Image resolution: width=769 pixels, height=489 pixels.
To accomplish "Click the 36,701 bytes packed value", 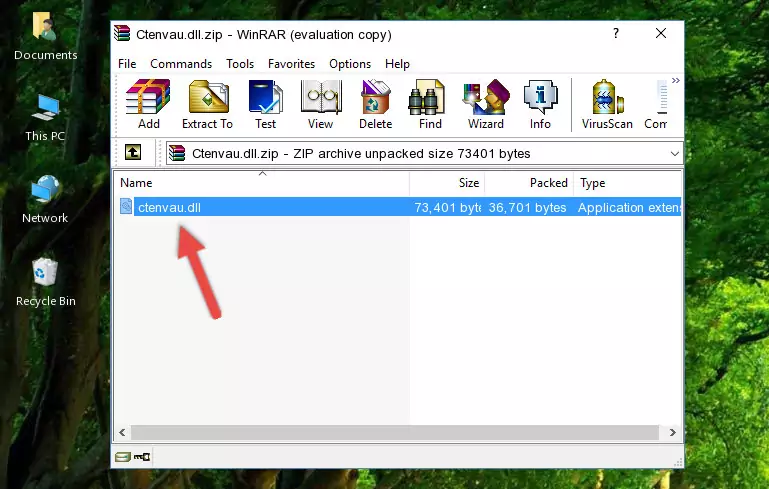I will (x=527, y=207).
